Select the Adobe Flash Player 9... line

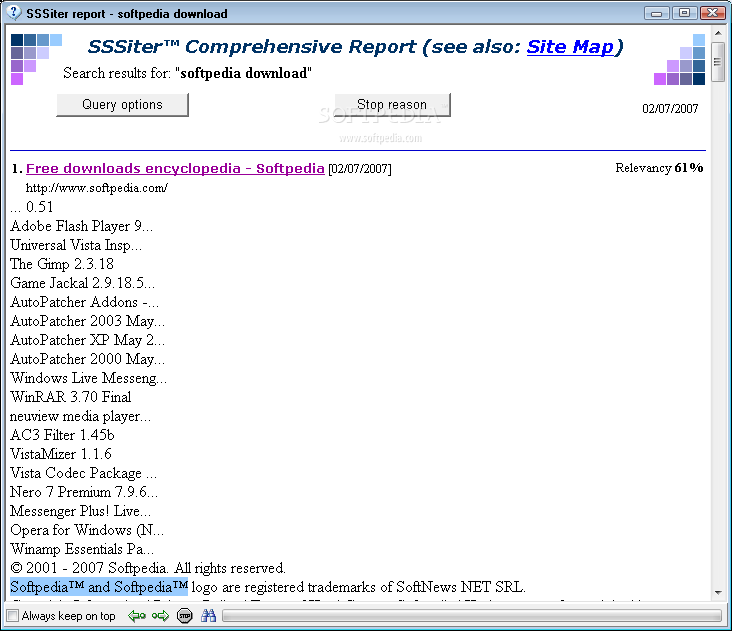[82, 226]
